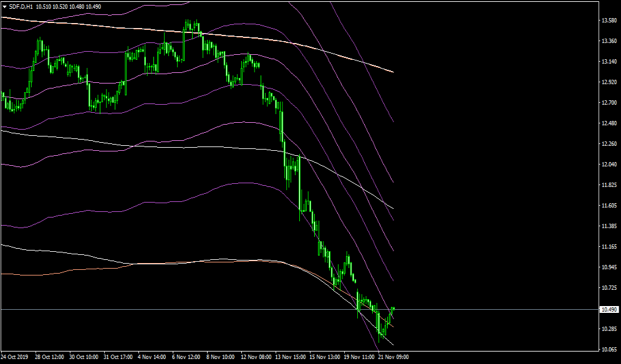The height and width of the screenshot is (364, 621).
Task: Click the 19 Nov 11:00 time label
Action: tap(359, 357)
